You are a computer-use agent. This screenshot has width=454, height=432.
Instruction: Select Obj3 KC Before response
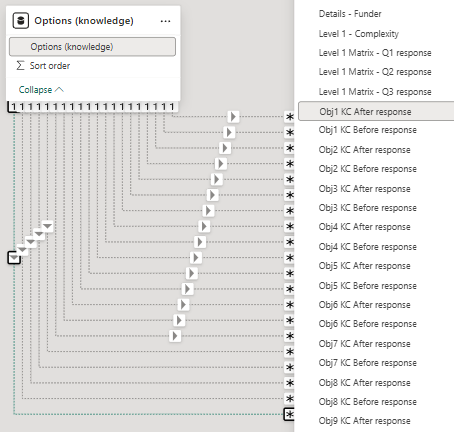[x=368, y=208]
